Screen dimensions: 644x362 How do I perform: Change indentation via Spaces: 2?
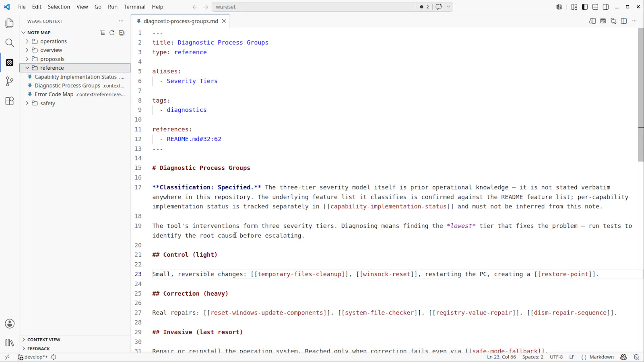pos(533,357)
